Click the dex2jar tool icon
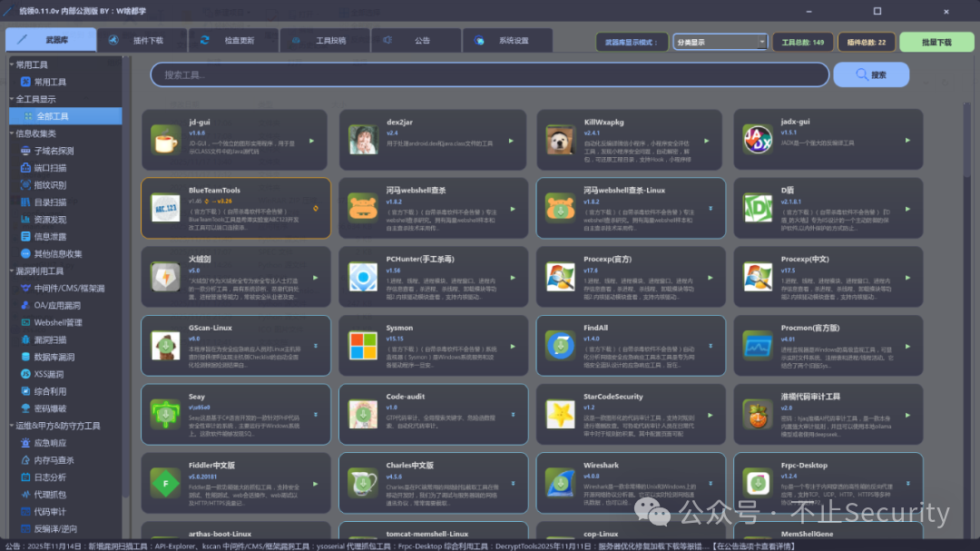 (363, 140)
